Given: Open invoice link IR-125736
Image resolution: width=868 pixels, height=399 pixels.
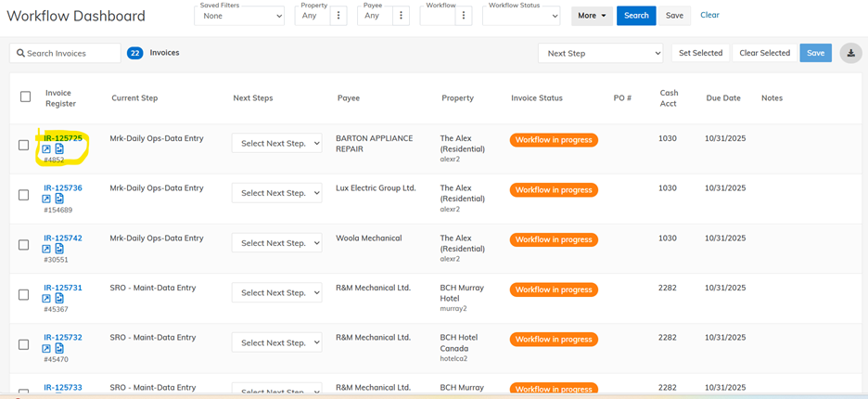Looking at the screenshot, I should (x=63, y=187).
